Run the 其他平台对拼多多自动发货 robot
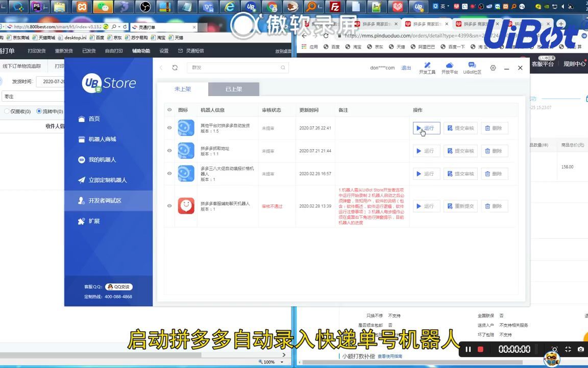The height and width of the screenshot is (368, 588). [426, 128]
